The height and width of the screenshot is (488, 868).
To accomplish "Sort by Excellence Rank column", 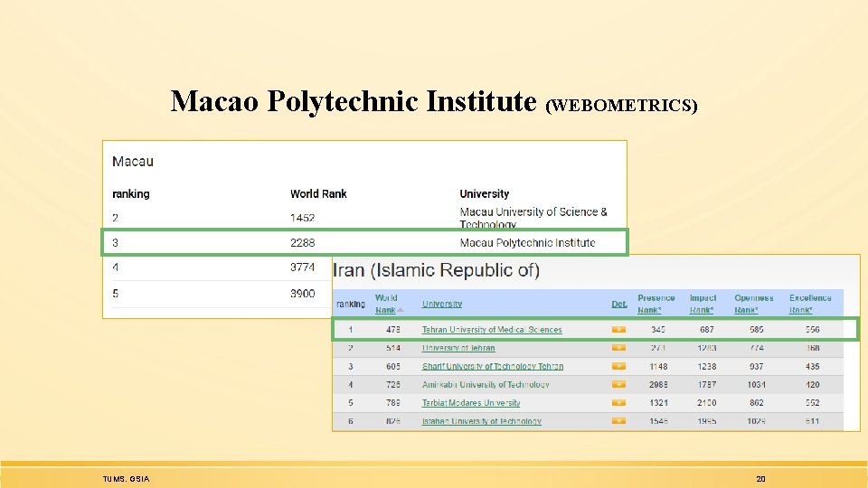I will tap(810, 304).
